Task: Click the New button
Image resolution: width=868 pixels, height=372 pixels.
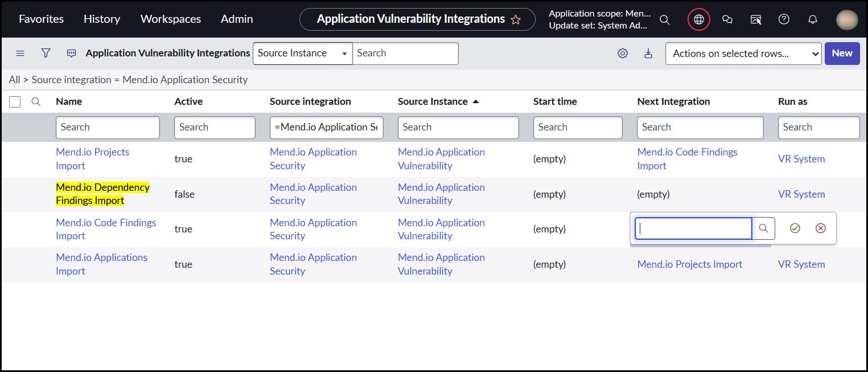Action: [842, 54]
